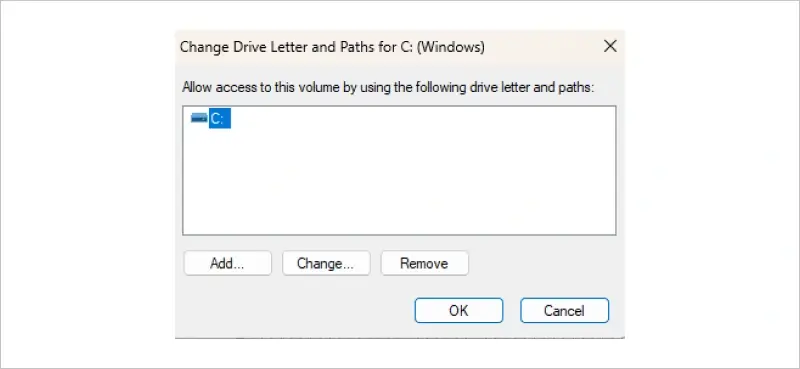
Task: Click Add... to add a new path
Action: (x=228, y=263)
